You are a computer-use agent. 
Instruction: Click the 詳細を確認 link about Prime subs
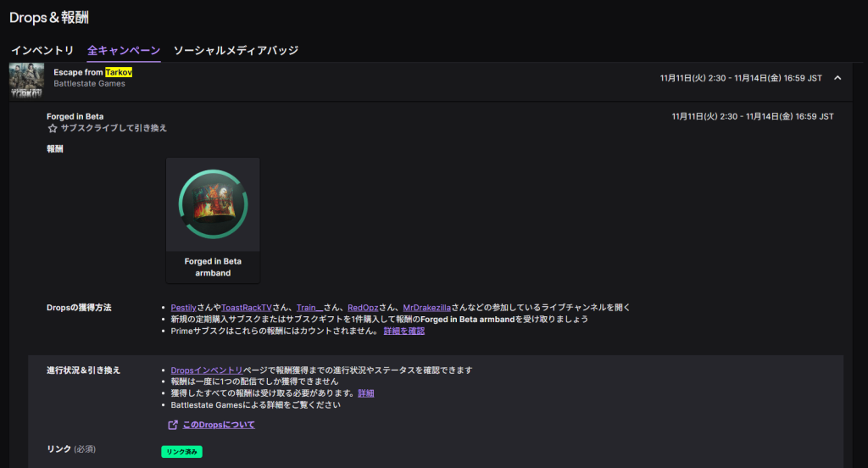pos(404,331)
